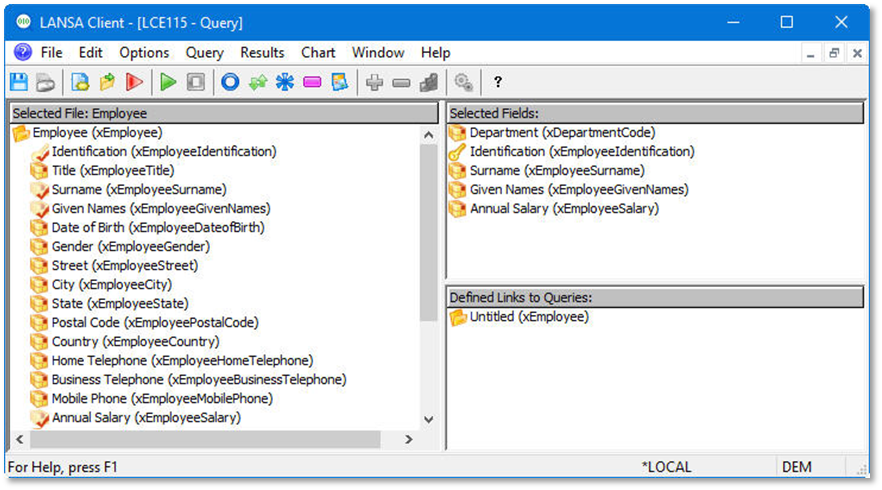Image resolution: width=882 pixels, height=490 pixels.
Task: Click the vertical scrollbar thumb of file list
Action: [429, 233]
